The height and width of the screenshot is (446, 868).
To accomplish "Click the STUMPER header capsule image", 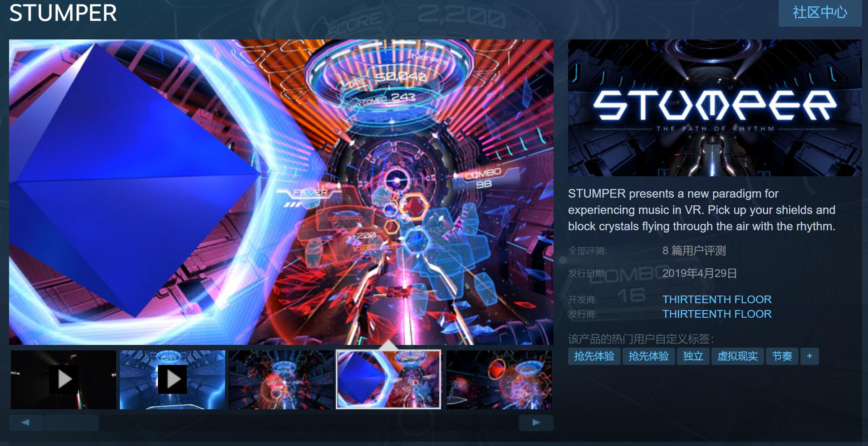I will tap(715, 108).
